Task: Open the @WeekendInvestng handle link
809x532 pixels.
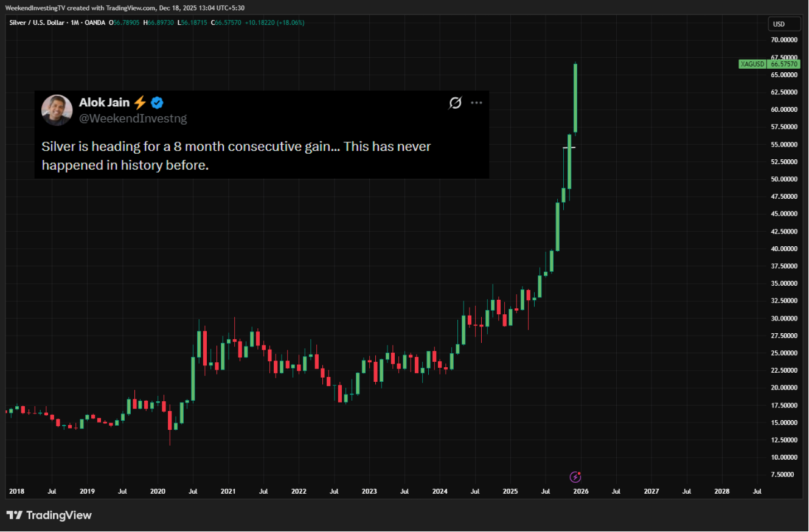Action: tap(133, 119)
